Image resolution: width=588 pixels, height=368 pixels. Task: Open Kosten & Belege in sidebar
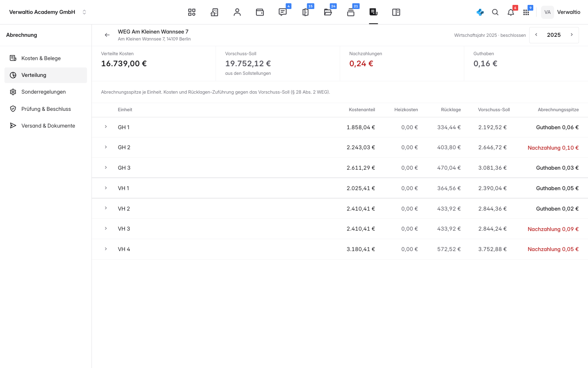click(46, 58)
